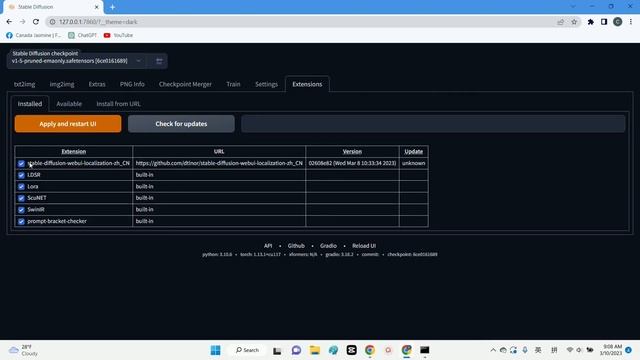The image size is (640, 360).
Task: Go to the Train tab
Action: pyautogui.click(x=233, y=84)
